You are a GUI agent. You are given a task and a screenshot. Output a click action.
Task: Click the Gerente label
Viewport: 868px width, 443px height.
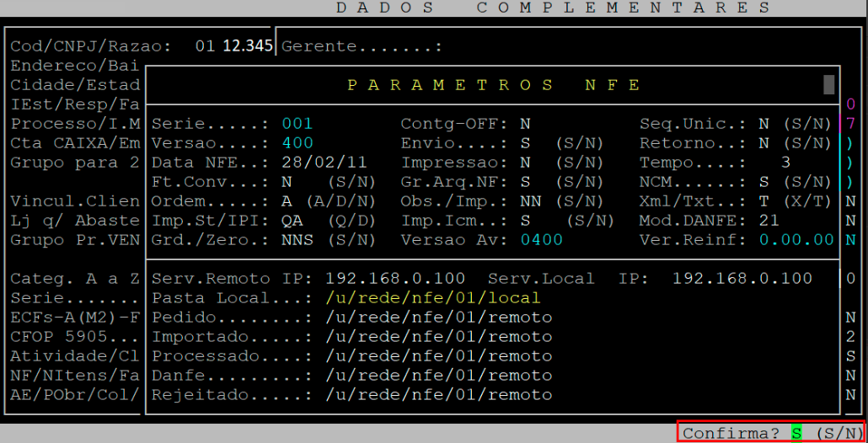pyautogui.click(x=362, y=46)
